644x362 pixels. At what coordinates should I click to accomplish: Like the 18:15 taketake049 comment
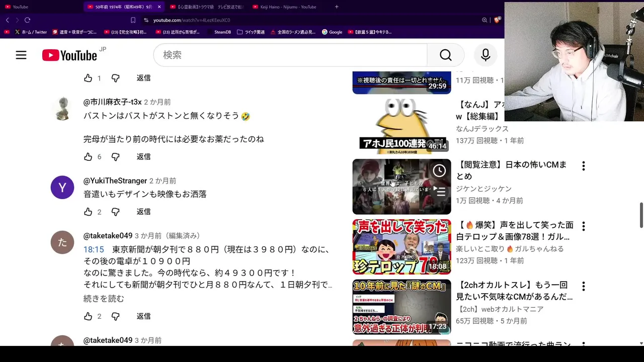[x=88, y=316]
